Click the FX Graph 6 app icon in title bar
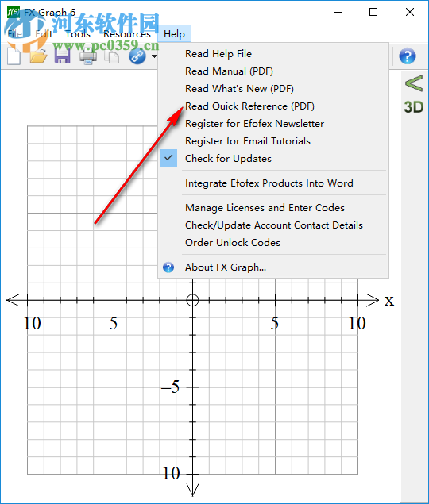The width and height of the screenshot is (429, 504). pos(13,12)
